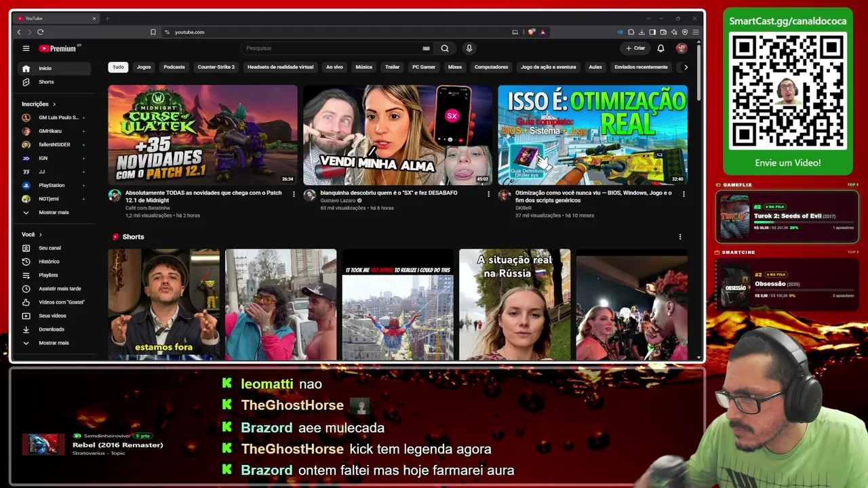Go to Início in the sidebar
The image size is (868, 488).
coord(54,68)
